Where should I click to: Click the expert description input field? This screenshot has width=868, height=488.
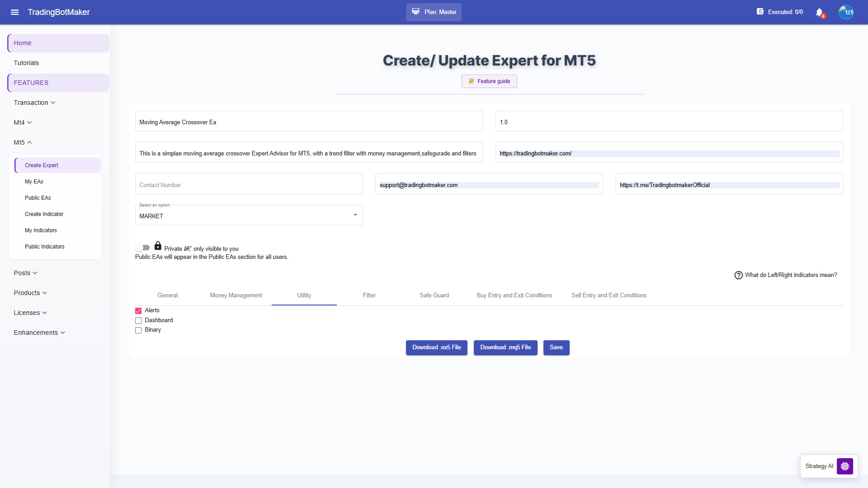point(309,153)
